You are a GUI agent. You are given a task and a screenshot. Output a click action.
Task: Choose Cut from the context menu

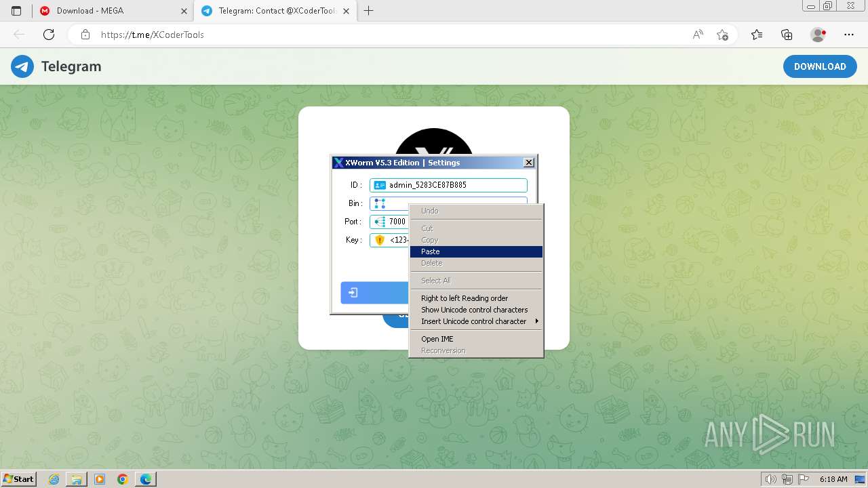[x=476, y=228]
